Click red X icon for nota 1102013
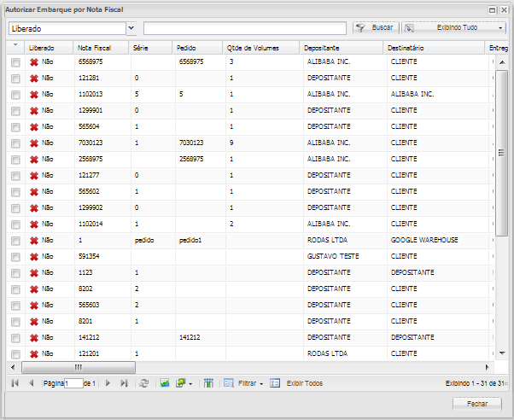Screen dimensions: 514x420 (x=34, y=95)
